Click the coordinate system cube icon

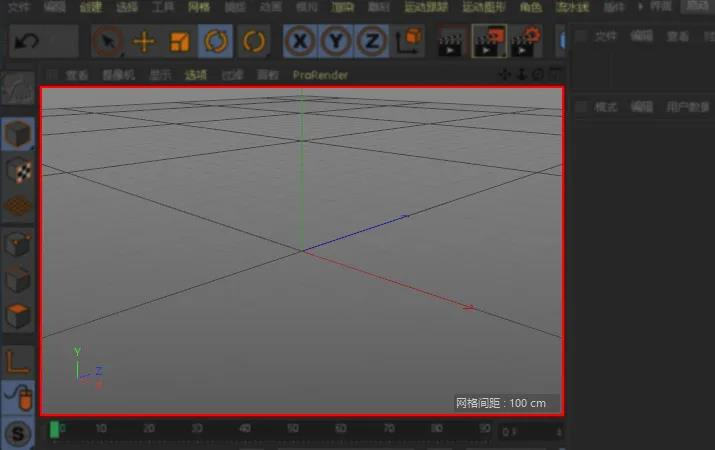408,41
